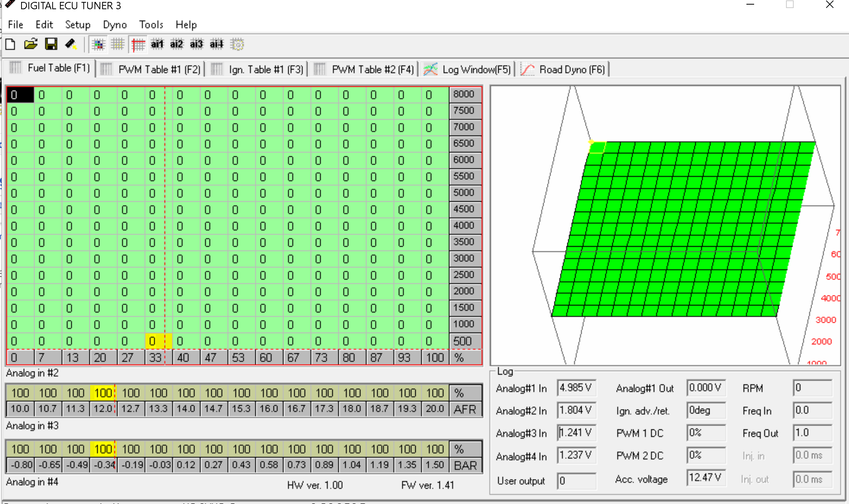Click the ai3 toolbar icon
Viewport: 849px width, 504px height.
[196, 45]
